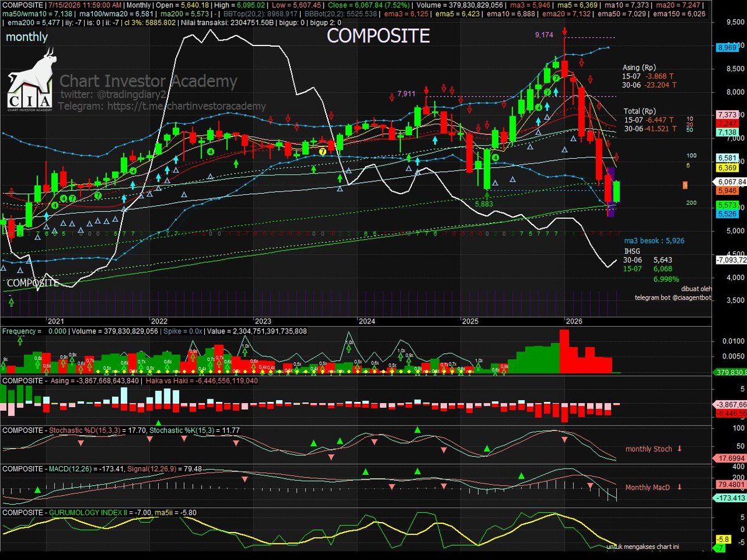Click the 379,830,8 volume axis label
Image resolution: width=747 pixels, height=560 pixels.
[729, 372]
